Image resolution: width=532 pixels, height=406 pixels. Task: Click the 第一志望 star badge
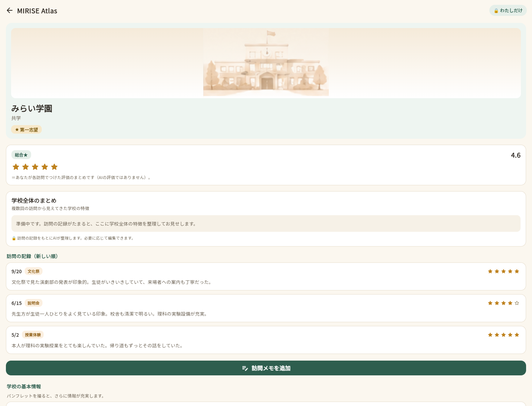26,130
